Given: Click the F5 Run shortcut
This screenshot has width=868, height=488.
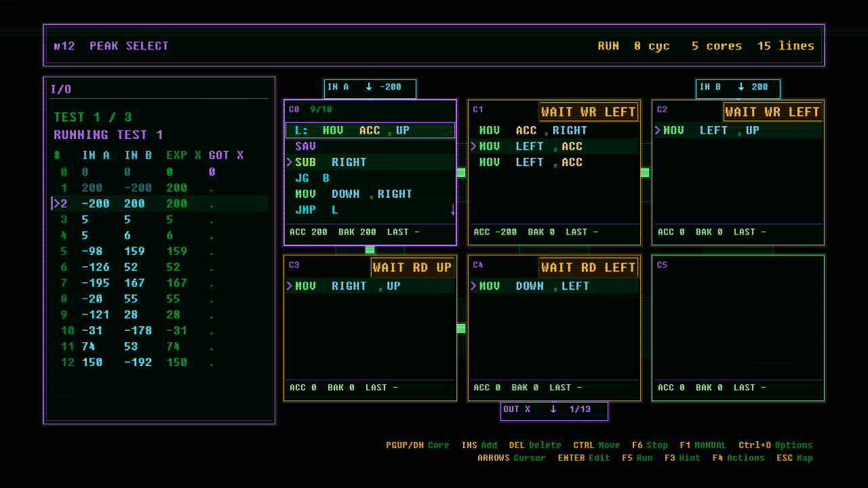Looking at the screenshot, I should [x=637, y=458].
